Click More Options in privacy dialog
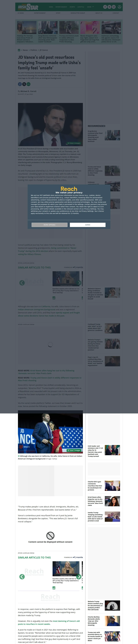Viewport: 138px width, 644px height. tap(50, 225)
